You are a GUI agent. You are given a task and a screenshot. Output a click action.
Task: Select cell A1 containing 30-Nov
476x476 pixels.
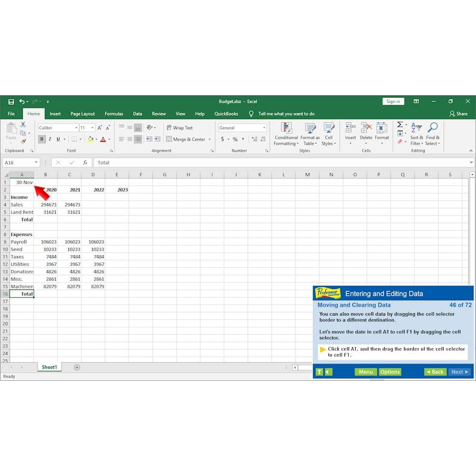click(22, 182)
